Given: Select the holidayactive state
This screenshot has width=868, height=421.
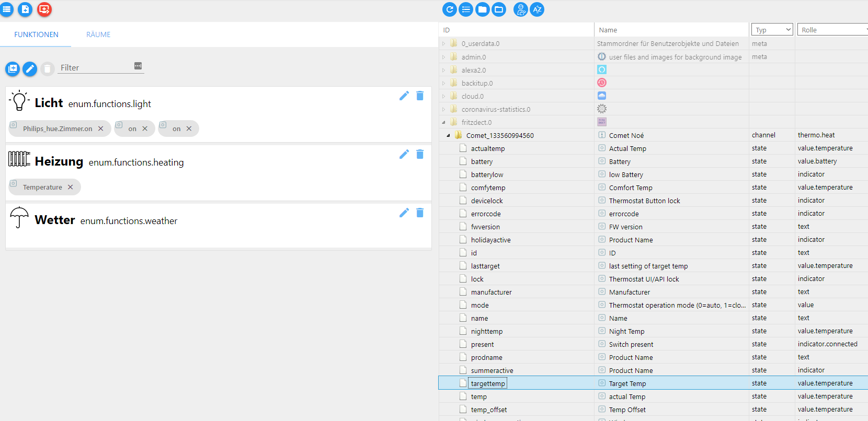Looking at the screenshot, I should 490,240.
